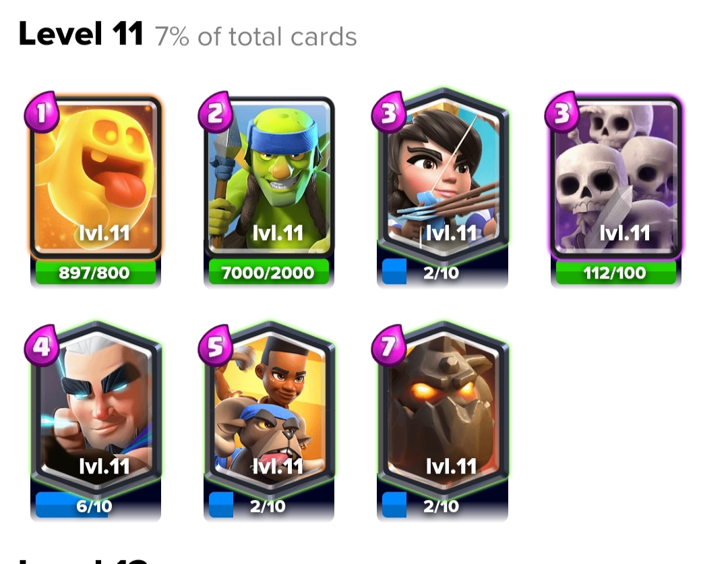Click the 112/100 progress bar
This screenshot has height=564, width=728.
click(615, 273)
